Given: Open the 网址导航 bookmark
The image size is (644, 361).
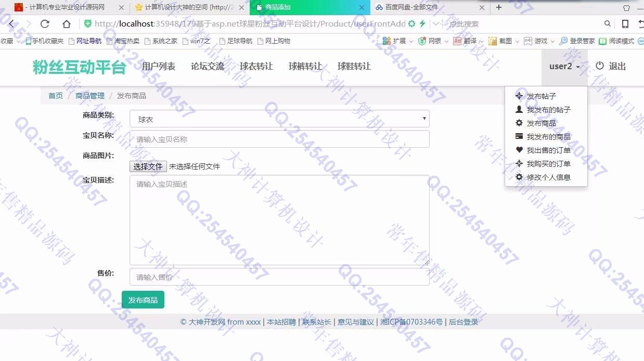Looking at the screenshot, I should (85, 41).
